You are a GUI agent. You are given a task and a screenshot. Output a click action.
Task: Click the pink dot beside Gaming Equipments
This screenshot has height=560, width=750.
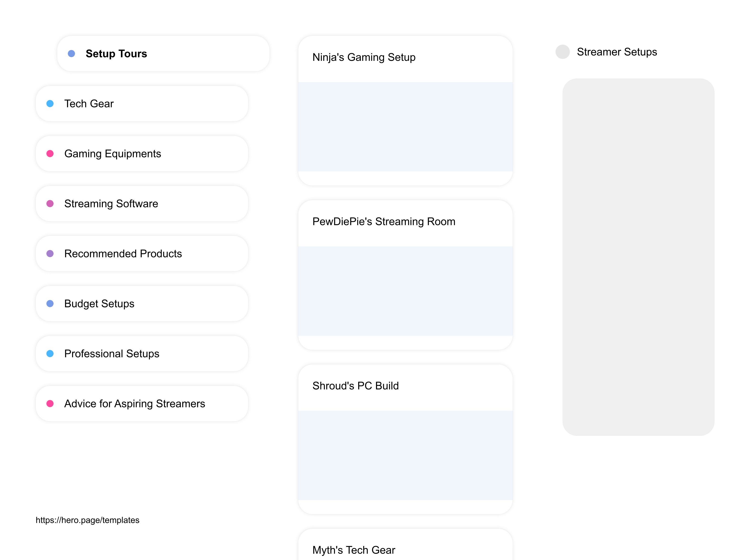50,154
